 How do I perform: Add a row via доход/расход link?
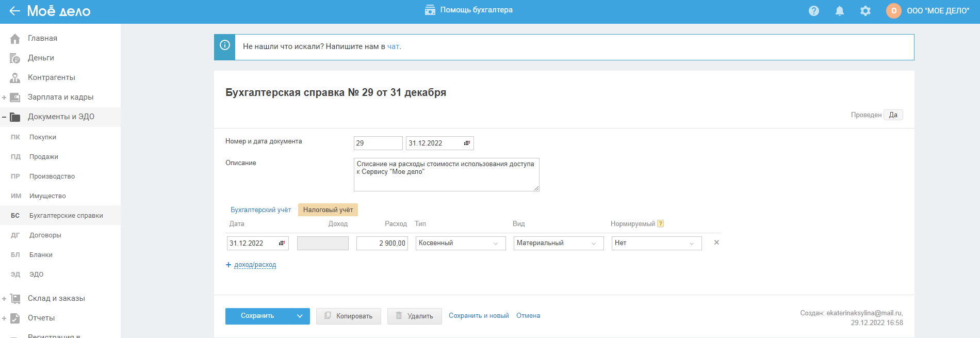(x=255, y=265)
